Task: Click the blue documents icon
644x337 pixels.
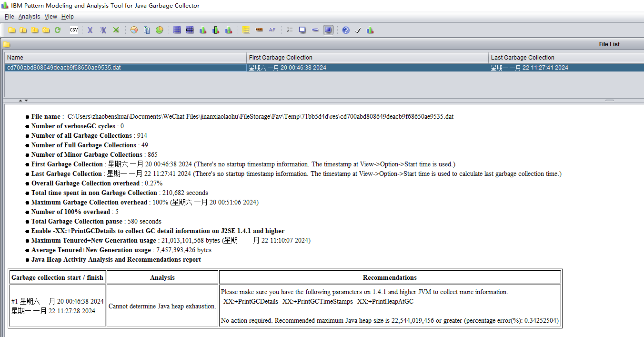Action: 147,30
